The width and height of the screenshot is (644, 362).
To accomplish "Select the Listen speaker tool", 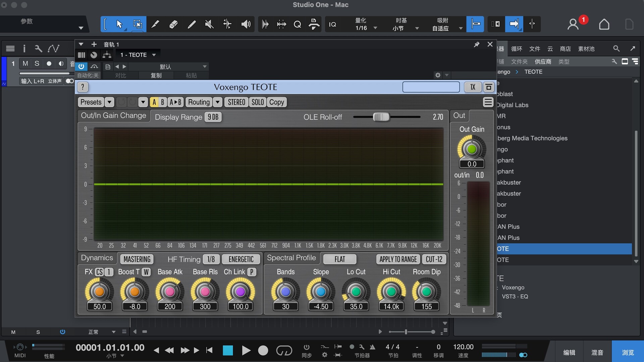I will (246, 24).
